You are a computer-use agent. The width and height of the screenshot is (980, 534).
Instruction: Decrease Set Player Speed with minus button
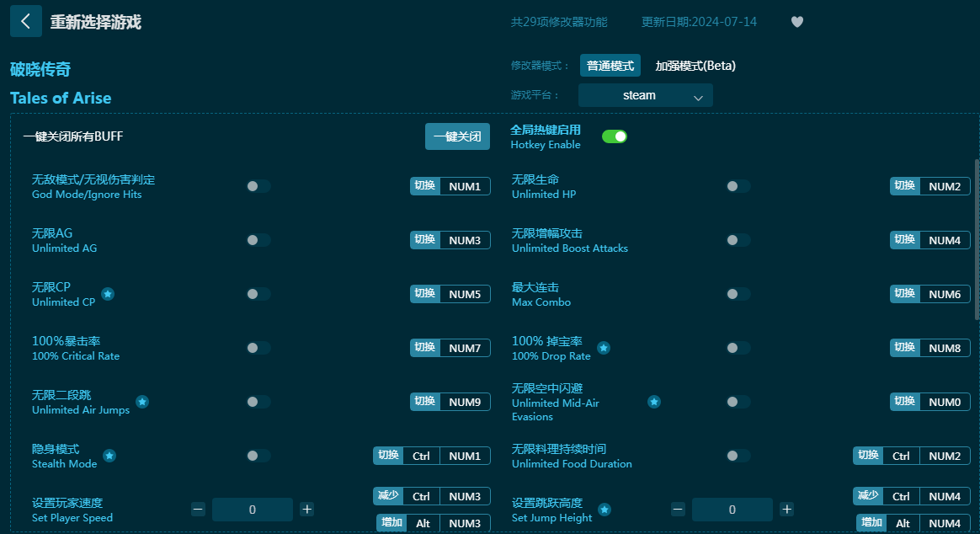(198, 509)
